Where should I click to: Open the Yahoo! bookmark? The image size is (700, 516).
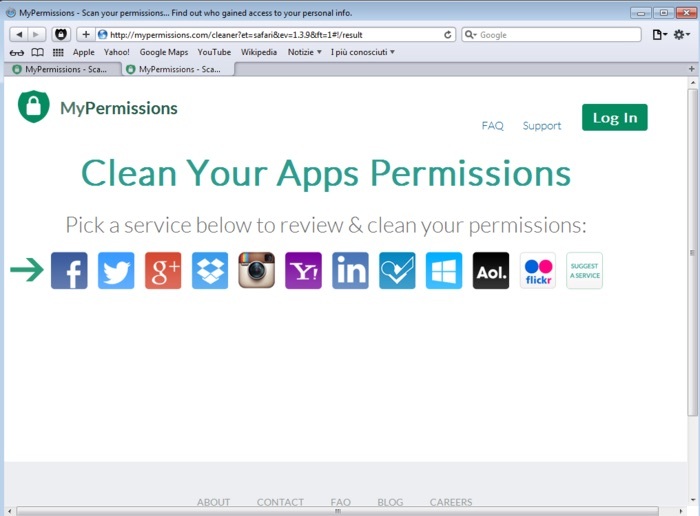[117, 52]
